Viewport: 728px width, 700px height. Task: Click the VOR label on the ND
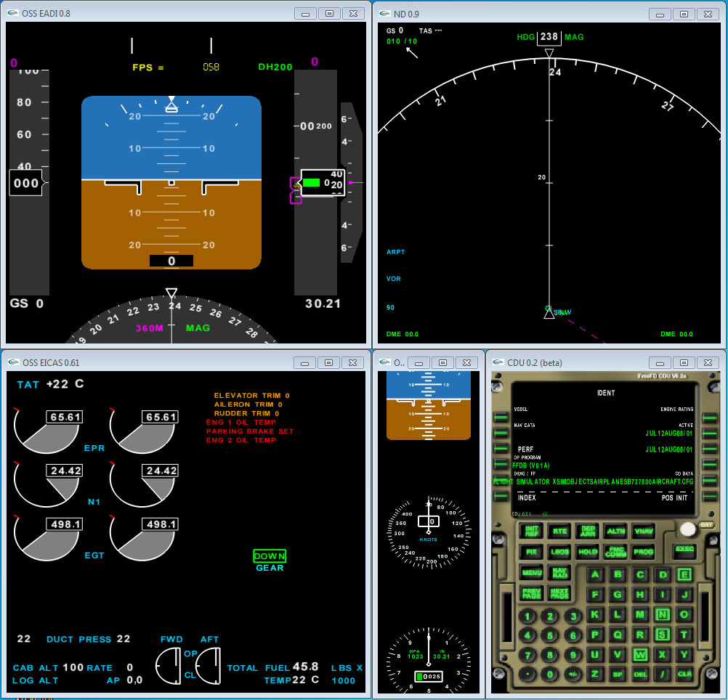pos(393,279)
